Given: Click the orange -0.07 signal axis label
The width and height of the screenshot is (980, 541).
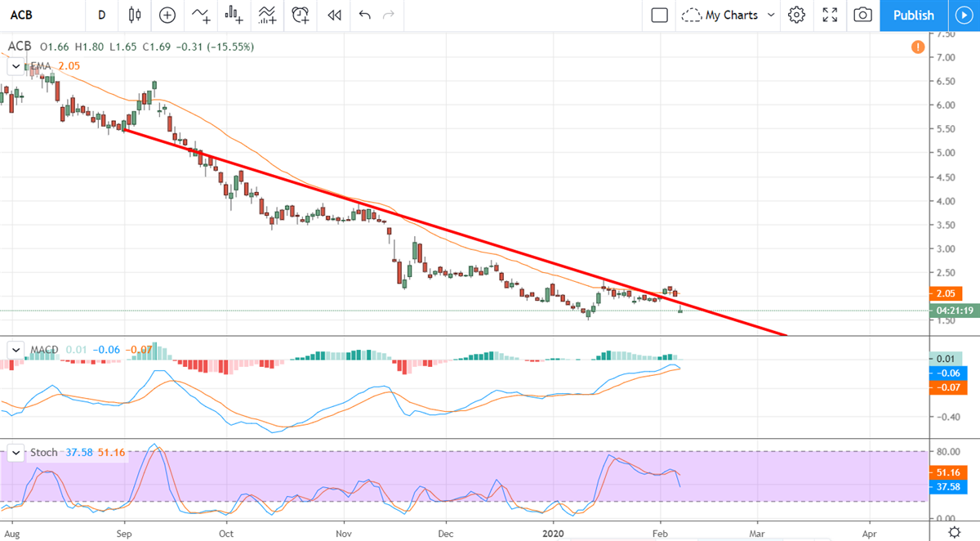Looking at the screenshot, I should pos(947,387).
